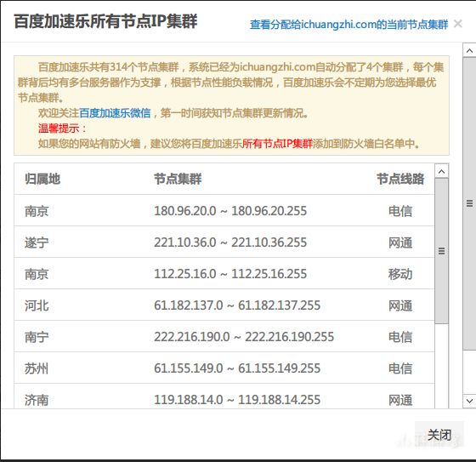
Task: Click the 节点线路 column header
Action: (400, 179)
